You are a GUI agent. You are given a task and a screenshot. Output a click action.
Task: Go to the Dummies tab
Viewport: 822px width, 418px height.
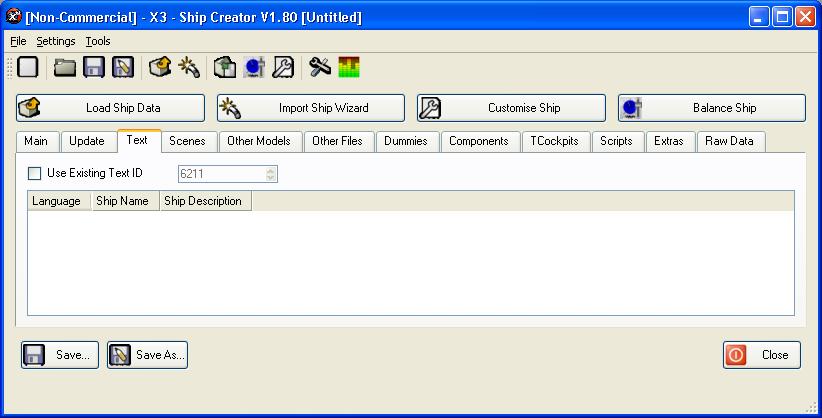pyautogui.click(x=406, y=141)
